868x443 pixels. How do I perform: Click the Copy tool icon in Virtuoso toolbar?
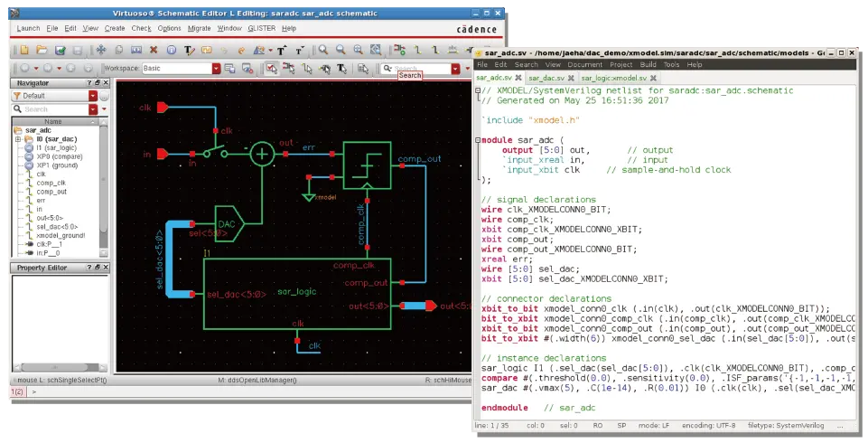click(118, 51)
